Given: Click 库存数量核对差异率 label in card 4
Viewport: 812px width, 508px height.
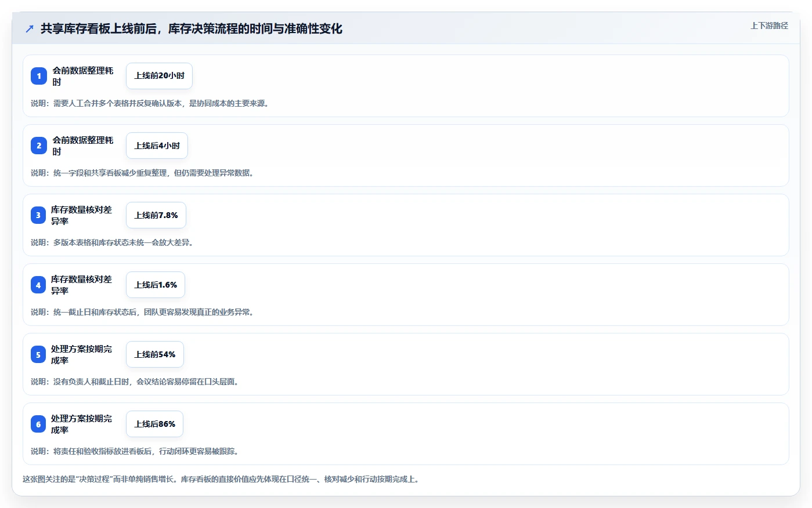Looking at the screenshot, I should [81, 285].
